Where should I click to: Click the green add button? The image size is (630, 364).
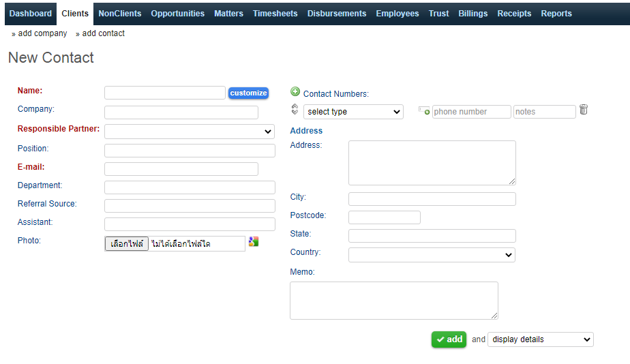point(449,339)
